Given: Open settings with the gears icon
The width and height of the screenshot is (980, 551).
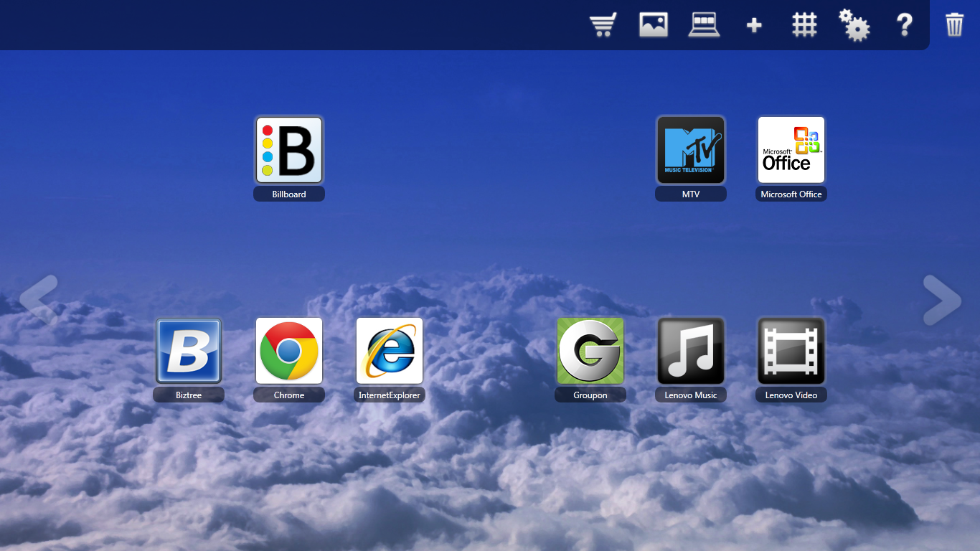Looking at the screenshot, I should 854,25.
